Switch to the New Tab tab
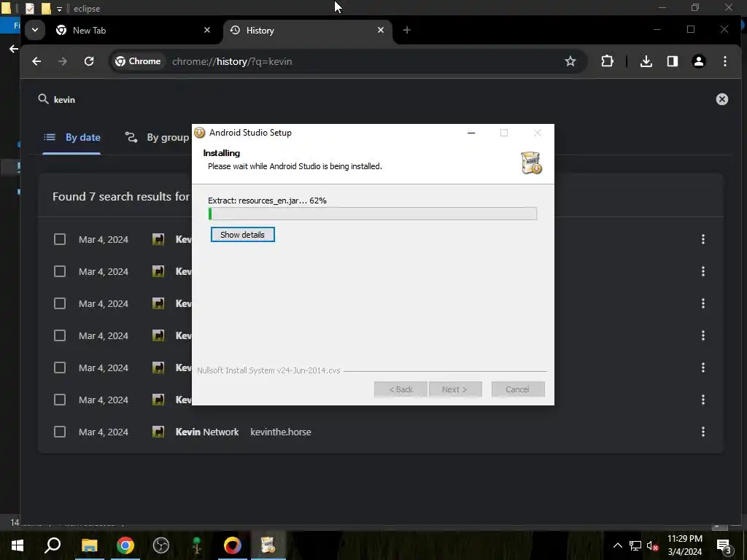747x560 pixels. (133, 30)
